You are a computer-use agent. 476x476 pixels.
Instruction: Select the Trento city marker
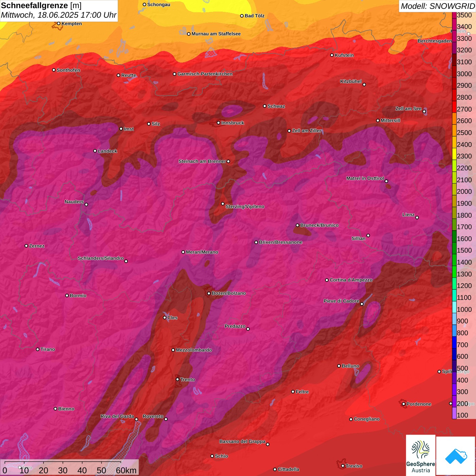point(177,379)
